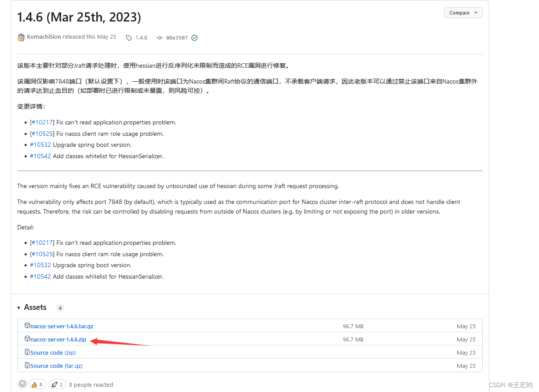
Task: Click the package icon beside nacos-server-1.4.6.zip
Action: click(x=27, y=339)
